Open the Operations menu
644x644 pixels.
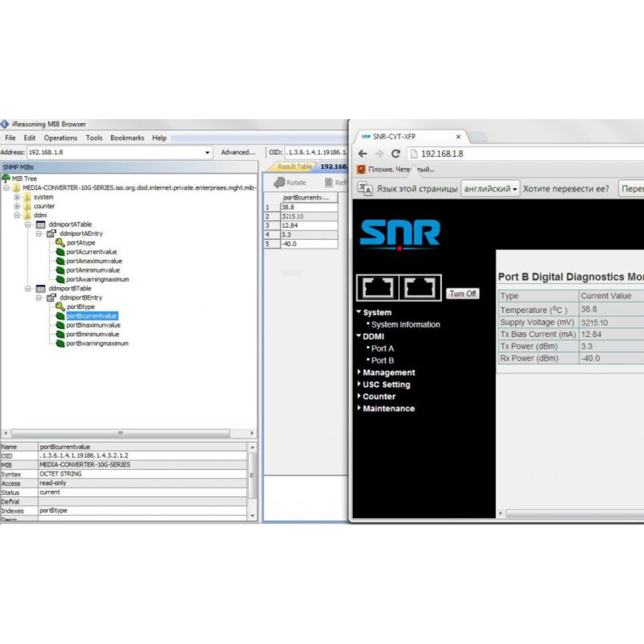tap(60, 138)
